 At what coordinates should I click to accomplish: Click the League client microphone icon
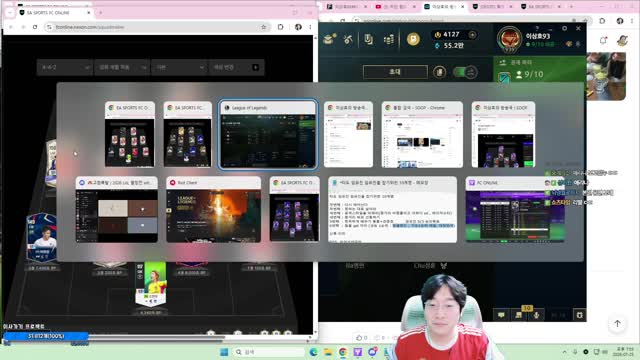tap(536, 315)
